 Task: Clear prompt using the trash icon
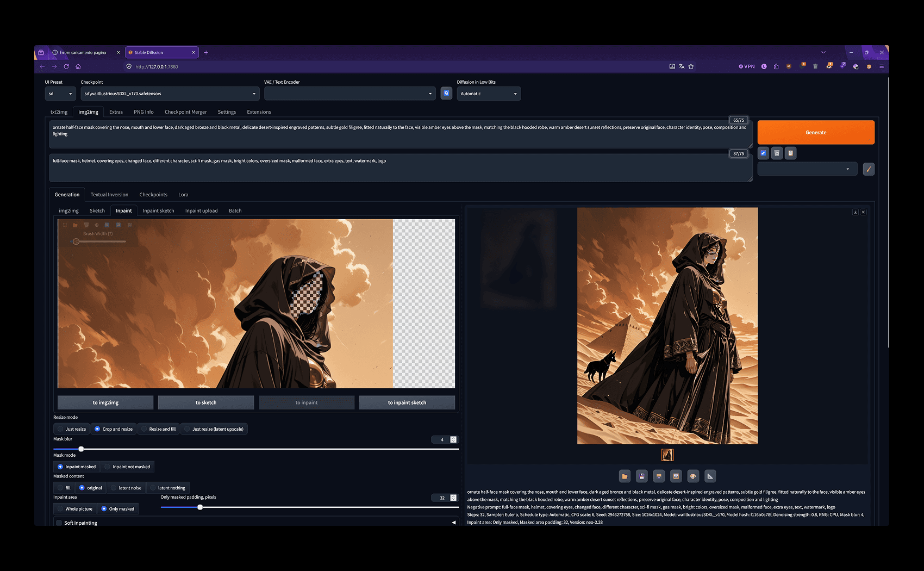point(777,153)
